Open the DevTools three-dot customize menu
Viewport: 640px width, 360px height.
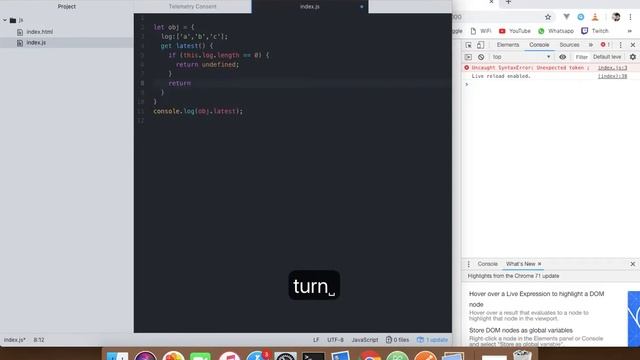[x=620, y=45]
